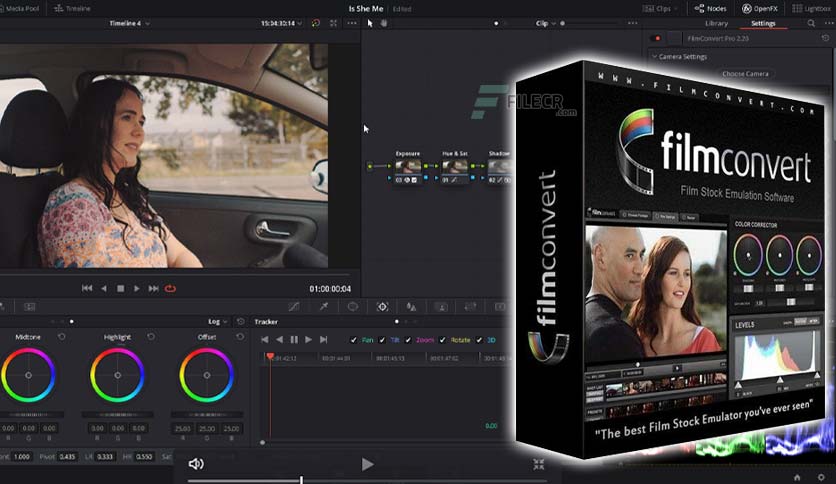The width and height of the screenshot is (836, 484).
Task: Open the search icon in OpenFX panel
Action: coord(811,23)
